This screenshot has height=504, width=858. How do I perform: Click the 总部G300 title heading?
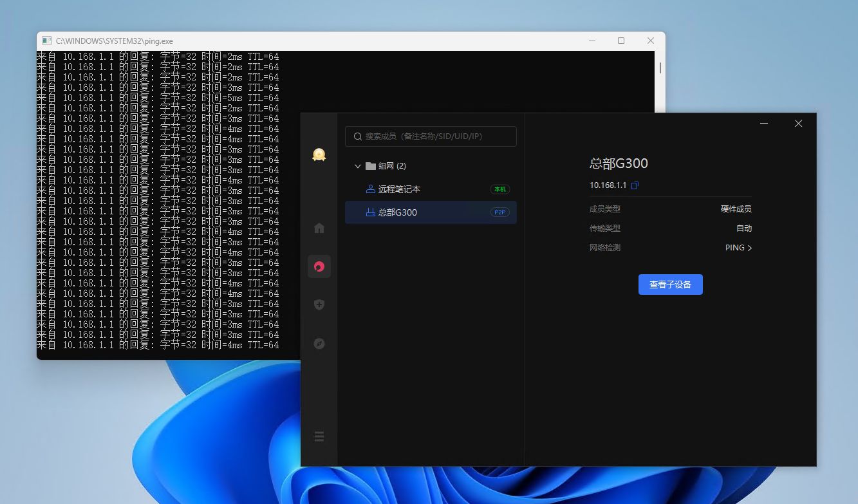(x=619, y=163)
